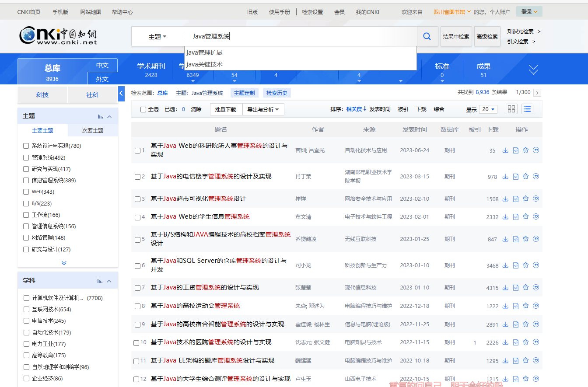The image size is (588, 387).
Task: Open the 主题 search field dropdown
Action: (157, 37)
